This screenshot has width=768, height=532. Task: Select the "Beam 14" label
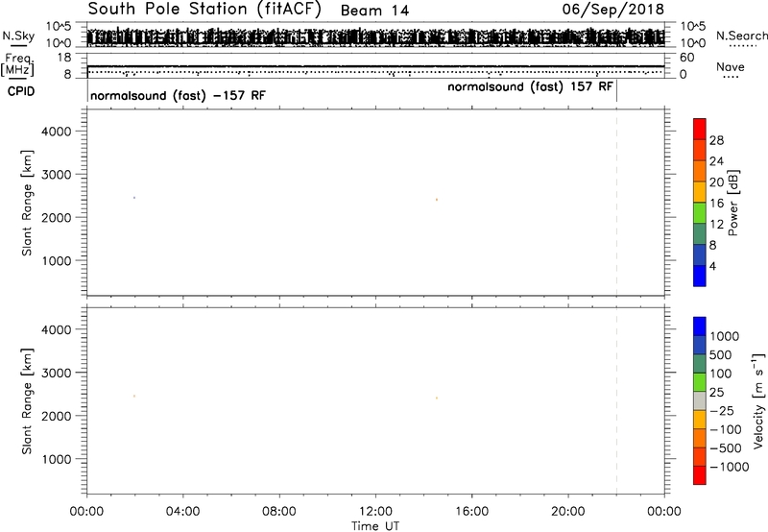click(374, 11)
